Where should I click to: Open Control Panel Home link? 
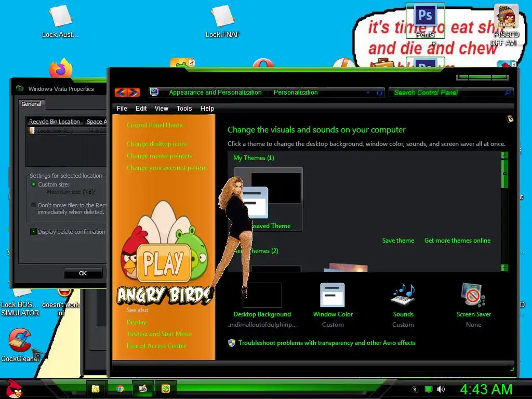[155, 125]
